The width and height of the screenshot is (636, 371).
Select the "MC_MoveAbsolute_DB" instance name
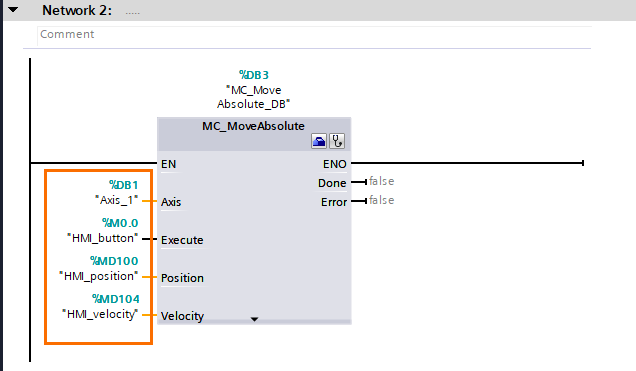point(254,97)
